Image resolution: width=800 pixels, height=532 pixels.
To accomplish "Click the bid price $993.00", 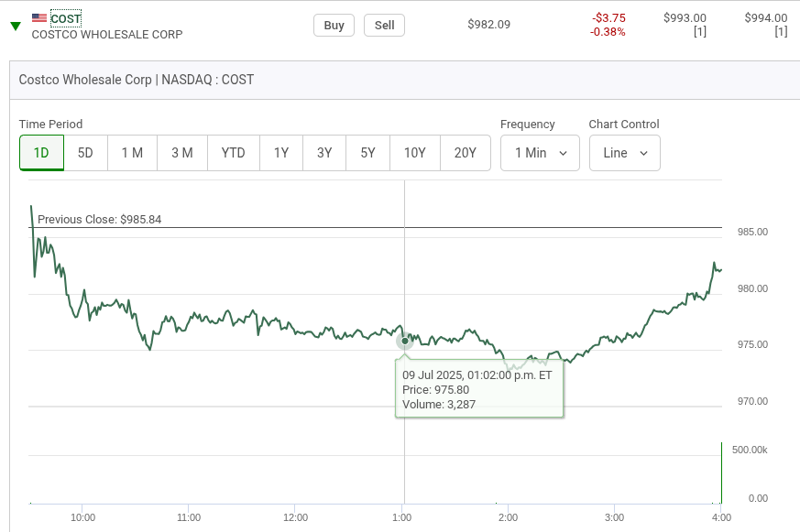I will click(685, 17).
